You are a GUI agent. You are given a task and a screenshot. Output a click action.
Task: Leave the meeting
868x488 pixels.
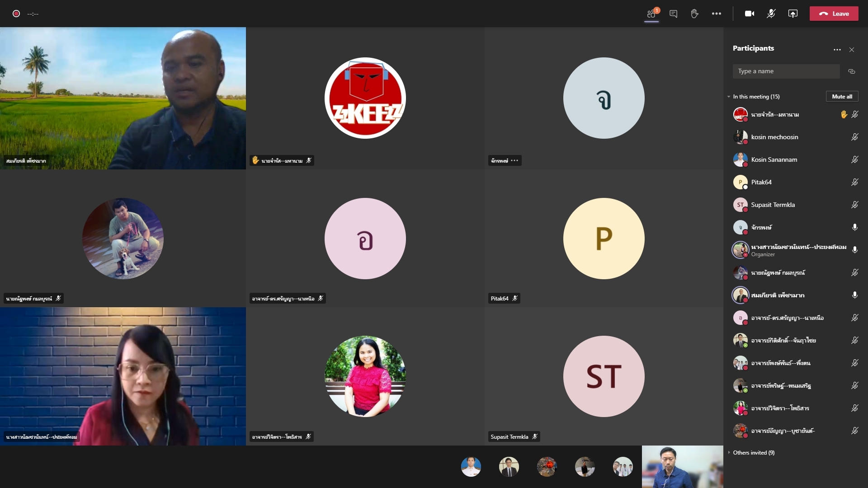834,14
